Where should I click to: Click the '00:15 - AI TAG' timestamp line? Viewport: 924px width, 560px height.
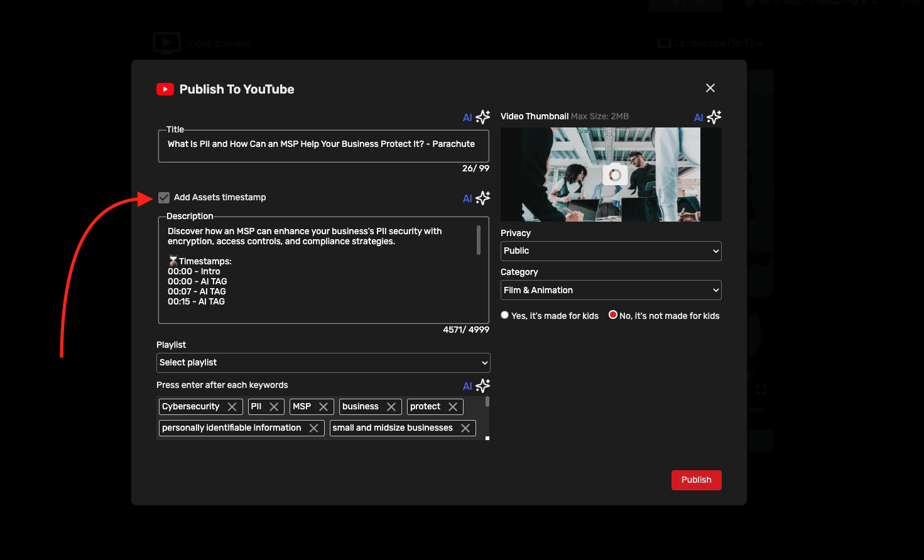(x=196, y=302)
